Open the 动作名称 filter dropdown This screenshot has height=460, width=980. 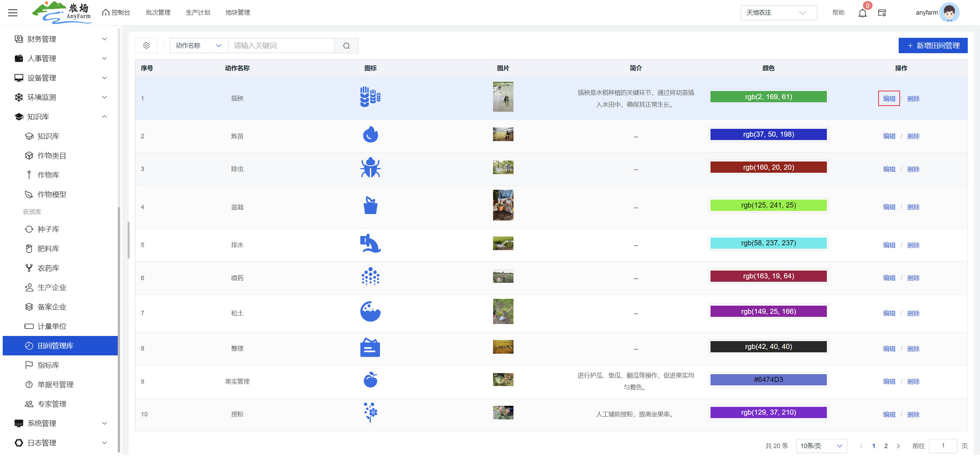(198, 46)
